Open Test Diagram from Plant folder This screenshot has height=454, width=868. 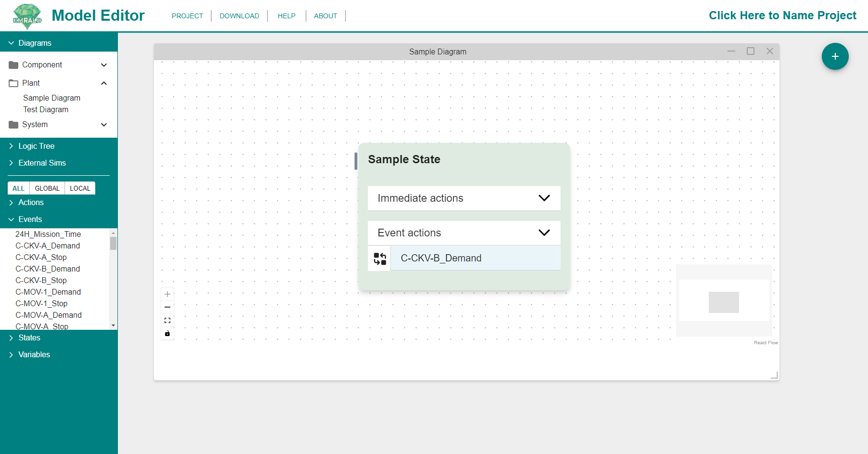click(46, 109)
